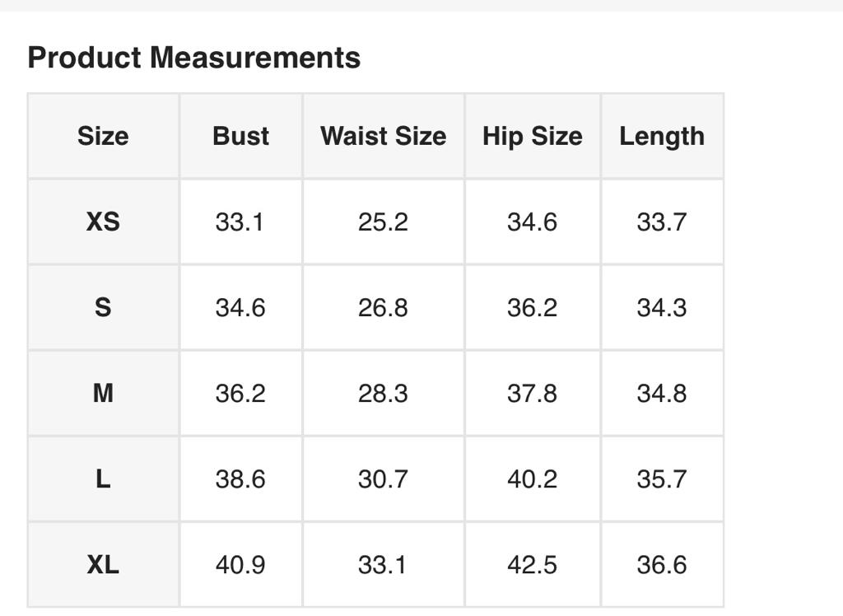Click the M waist value 28.3
The width and height of the screenshot is (843, 616).
pos(383,393)
